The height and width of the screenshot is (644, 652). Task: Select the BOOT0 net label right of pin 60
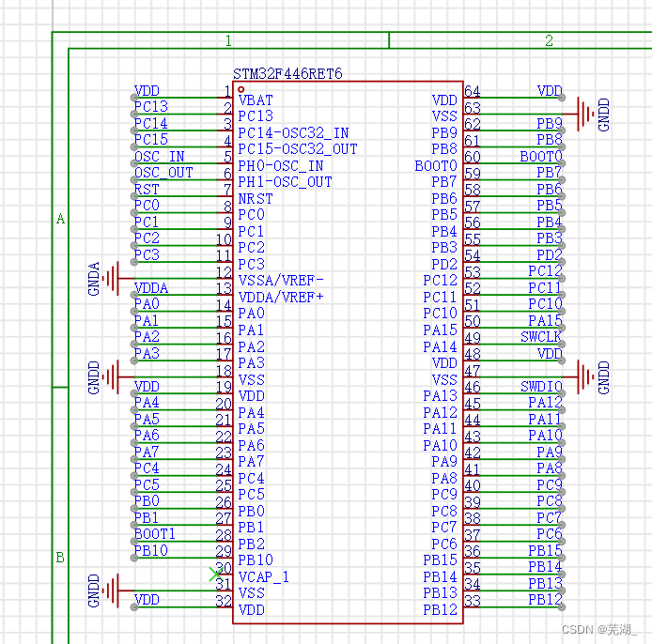tap(541, 156)
